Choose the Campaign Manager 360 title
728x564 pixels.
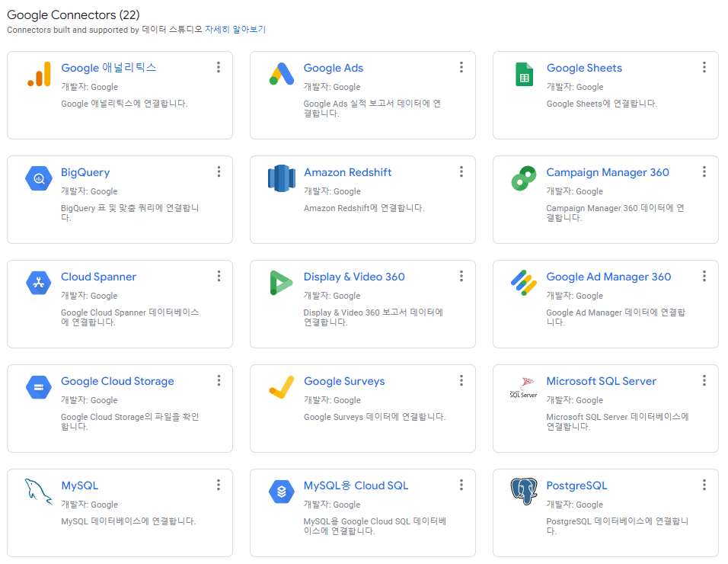coord(607,172)
